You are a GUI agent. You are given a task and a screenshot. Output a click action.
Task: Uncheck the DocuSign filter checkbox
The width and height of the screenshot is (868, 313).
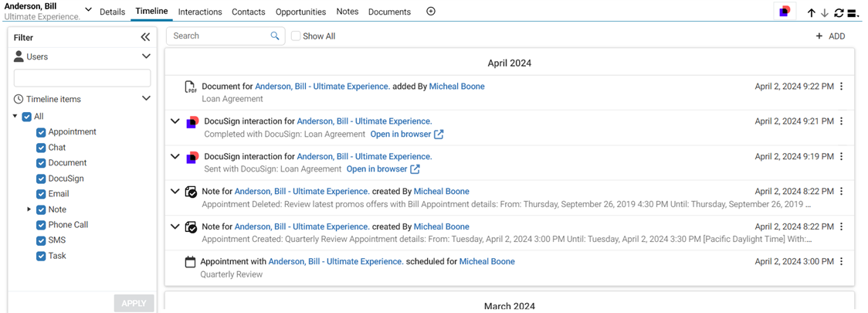pyautogui.click(x=41, y=179)
